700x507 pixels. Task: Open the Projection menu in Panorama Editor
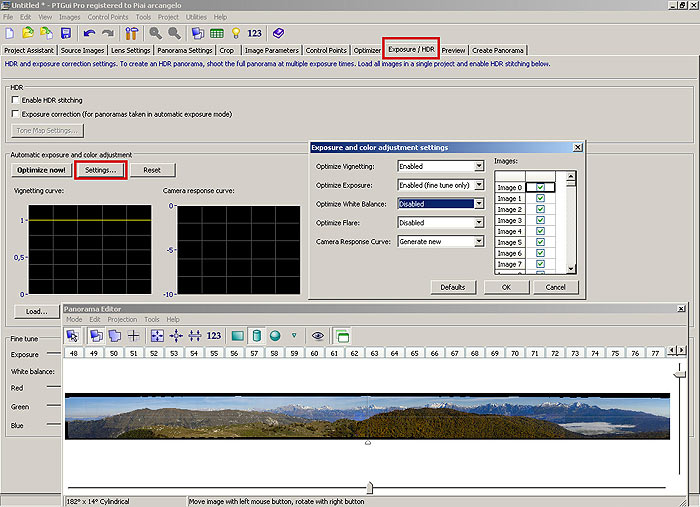[122, 320]
